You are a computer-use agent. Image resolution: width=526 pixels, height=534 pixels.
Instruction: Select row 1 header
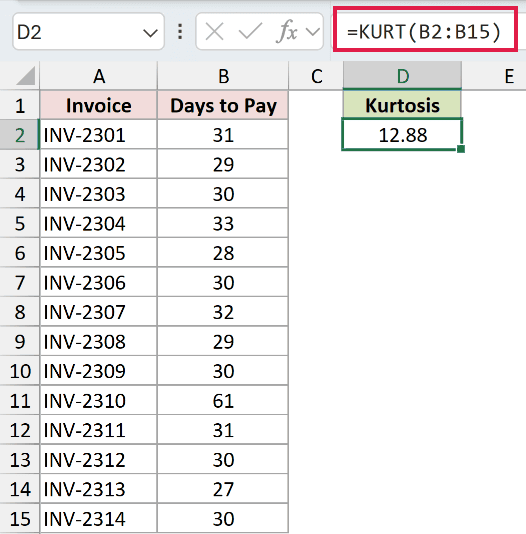[20, 105]
